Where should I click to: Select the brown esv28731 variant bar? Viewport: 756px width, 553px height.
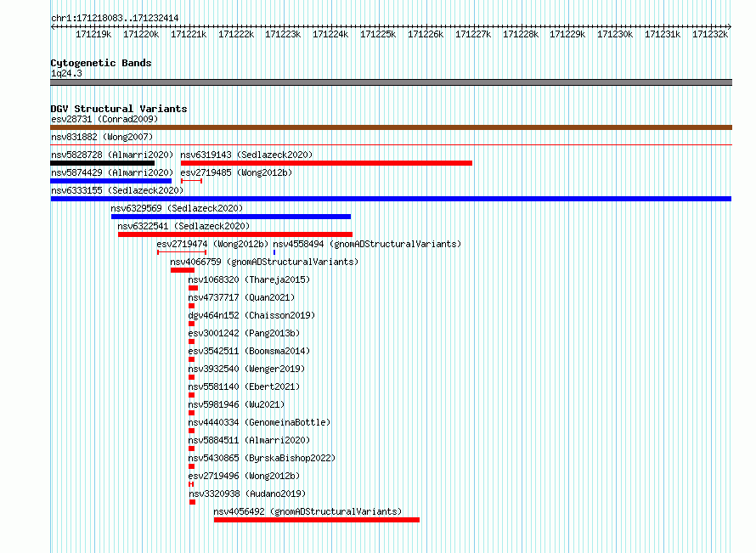point(391,127)
